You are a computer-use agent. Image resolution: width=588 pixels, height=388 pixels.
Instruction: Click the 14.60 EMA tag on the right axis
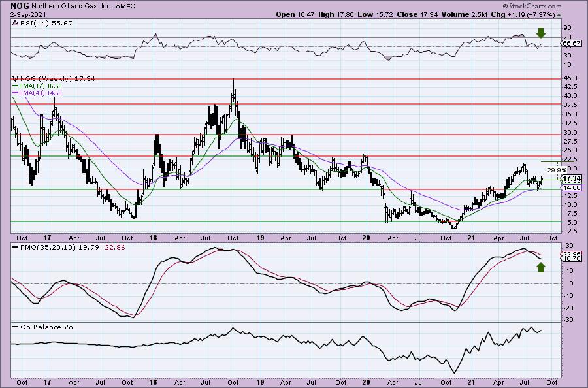tap(572, 187)
